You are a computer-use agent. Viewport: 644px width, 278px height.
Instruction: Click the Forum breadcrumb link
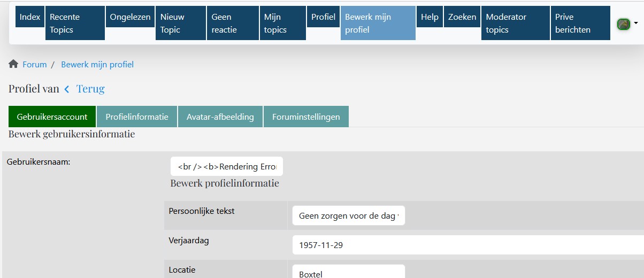point(35,65)
